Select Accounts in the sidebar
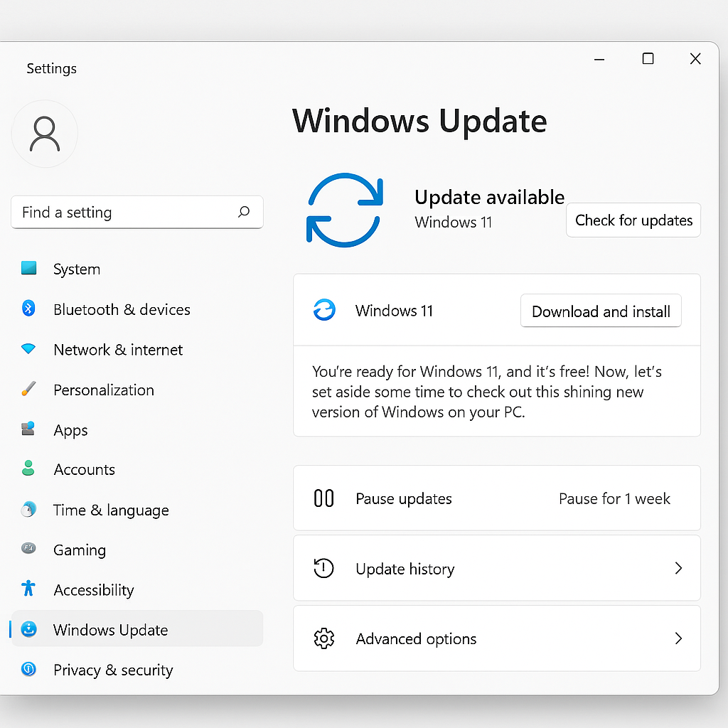Image resolution: width=728 pixels, height=728 pixels. point(137,469)
